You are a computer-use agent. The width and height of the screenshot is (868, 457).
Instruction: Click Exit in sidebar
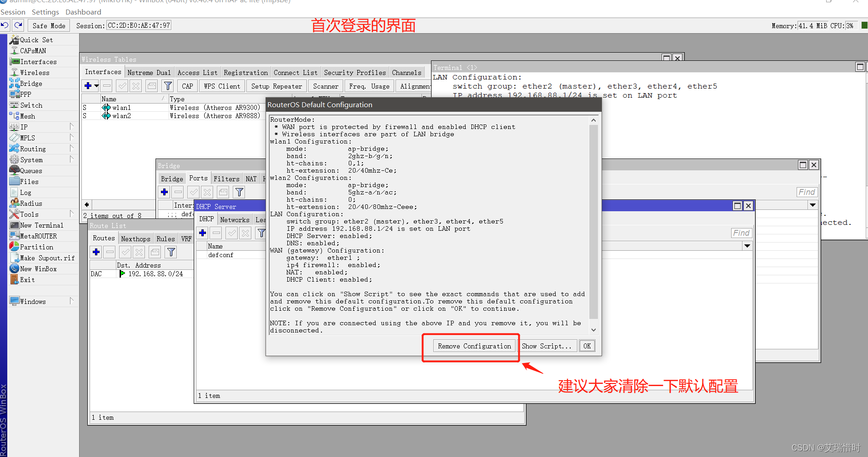click(x=27, y=280)
